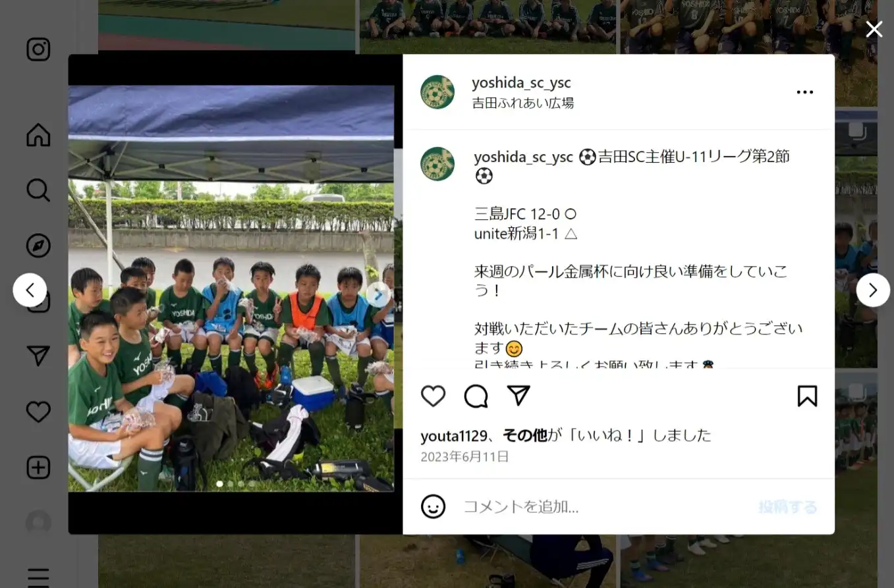Share the post via paper plane icon
This screenshot has height=588, width=894.
pos(518,395)
